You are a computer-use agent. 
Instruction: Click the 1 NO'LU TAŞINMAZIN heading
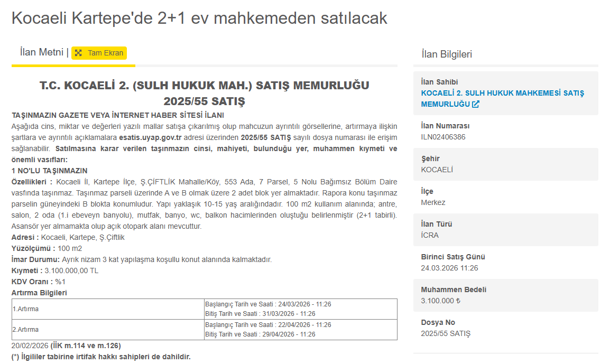coord(49,171)
